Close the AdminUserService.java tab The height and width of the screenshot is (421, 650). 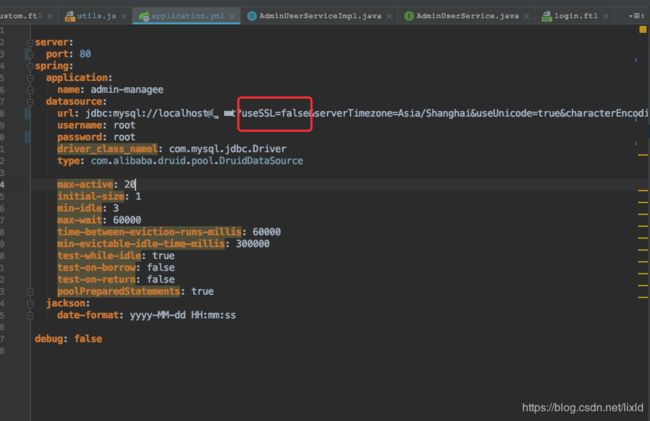click(x=526, y=17)
